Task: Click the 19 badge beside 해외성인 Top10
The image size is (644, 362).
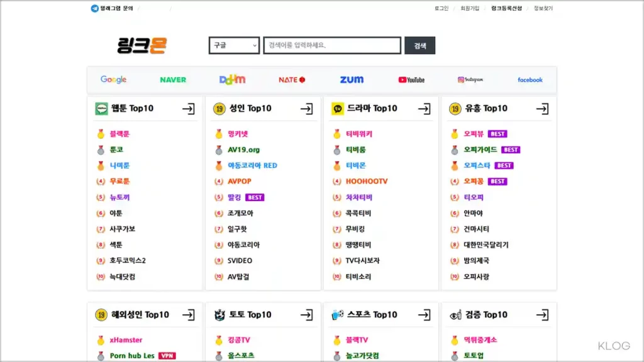Action: pyautogui.click(x=101, y=315)
